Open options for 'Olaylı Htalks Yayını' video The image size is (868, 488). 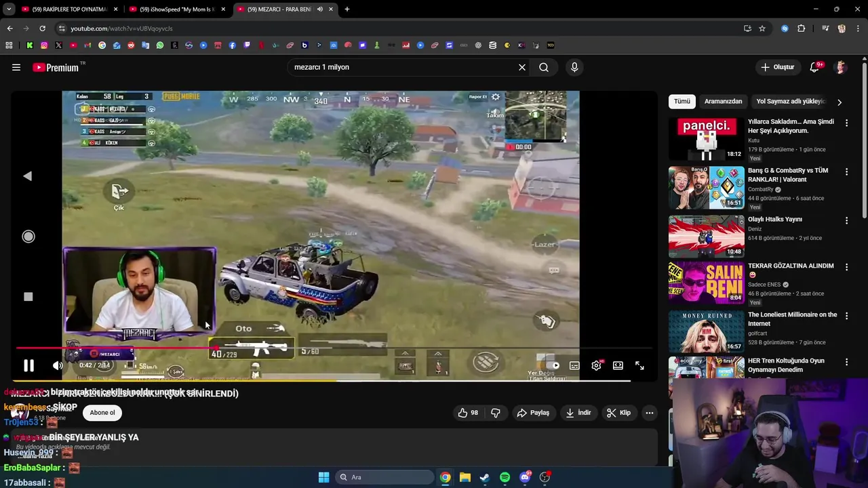click(x=846, y=220)
